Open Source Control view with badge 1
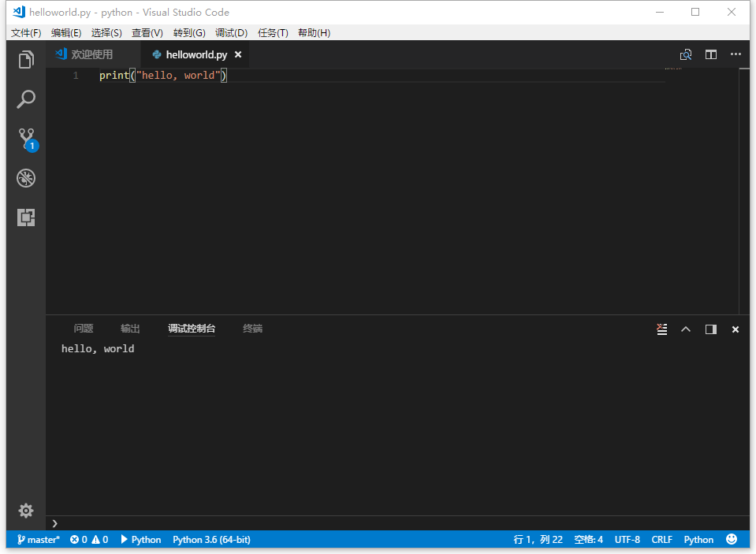This screenshot has width=756, height=554. (27, 139)
